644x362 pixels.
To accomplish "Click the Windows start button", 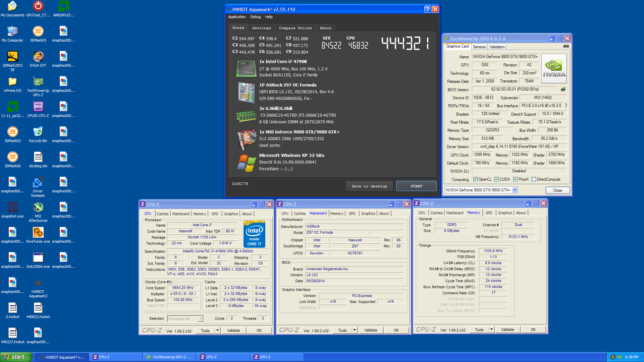I will [x=16, y=357].
